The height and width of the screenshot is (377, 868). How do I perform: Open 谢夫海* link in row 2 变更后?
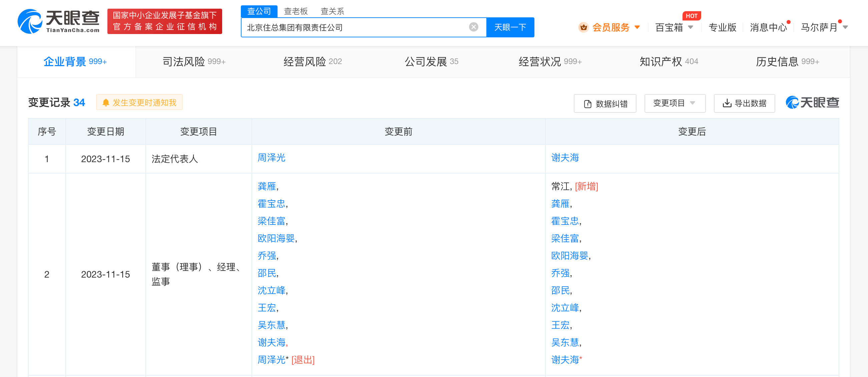click(x=567, y=360)
